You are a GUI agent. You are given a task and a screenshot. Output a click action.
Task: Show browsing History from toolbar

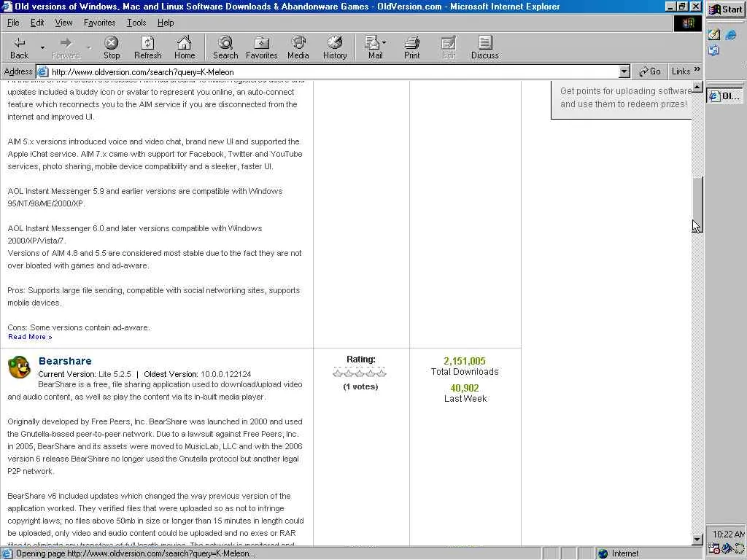(334, 47)
